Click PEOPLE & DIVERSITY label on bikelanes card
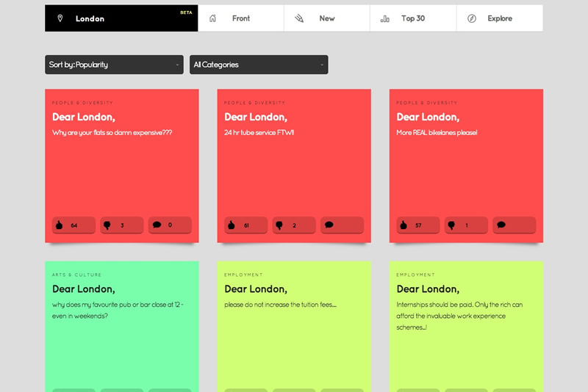Screen dimensions: 588x392 [x=427, y=103]
